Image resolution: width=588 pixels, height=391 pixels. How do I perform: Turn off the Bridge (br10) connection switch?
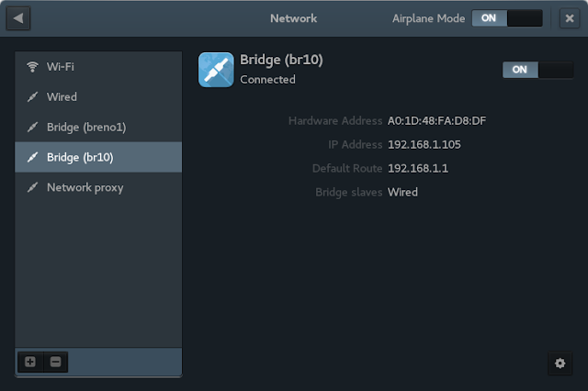(537, 70)
